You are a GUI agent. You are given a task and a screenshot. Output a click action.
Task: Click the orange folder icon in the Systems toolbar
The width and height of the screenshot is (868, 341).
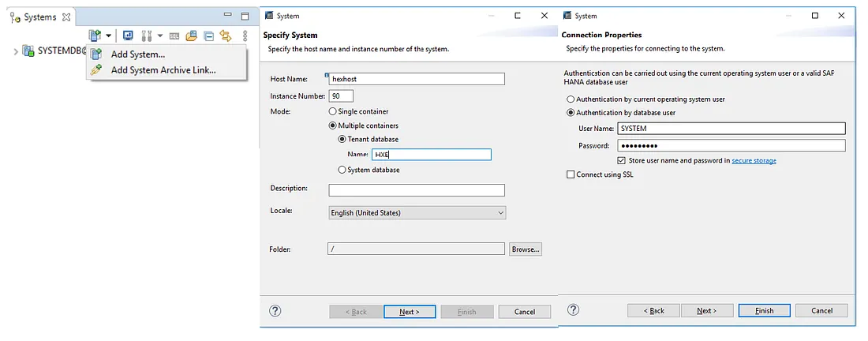tap(192, 36)
